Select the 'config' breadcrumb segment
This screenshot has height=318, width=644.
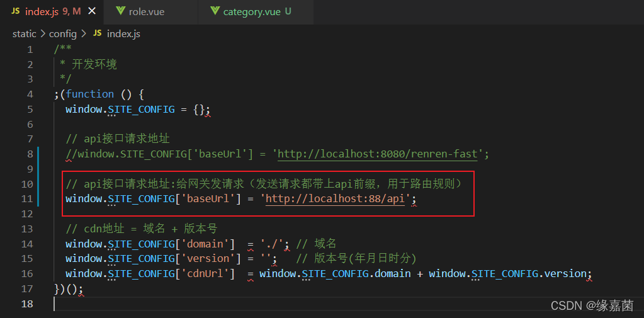click(63, 34)
